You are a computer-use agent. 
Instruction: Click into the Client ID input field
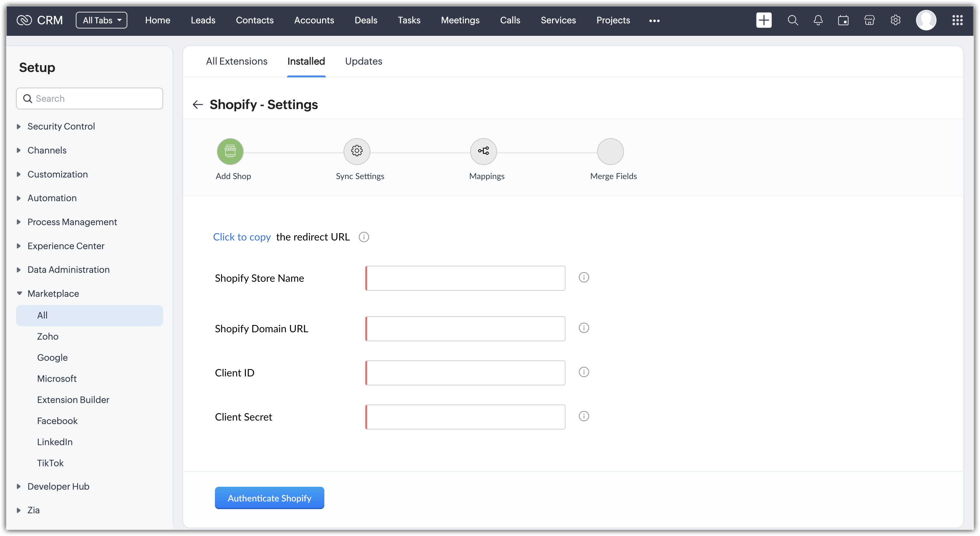coord(465,373)
